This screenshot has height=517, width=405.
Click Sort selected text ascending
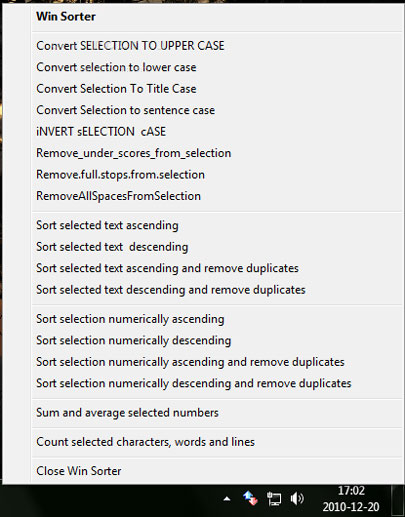coord(217,225)
